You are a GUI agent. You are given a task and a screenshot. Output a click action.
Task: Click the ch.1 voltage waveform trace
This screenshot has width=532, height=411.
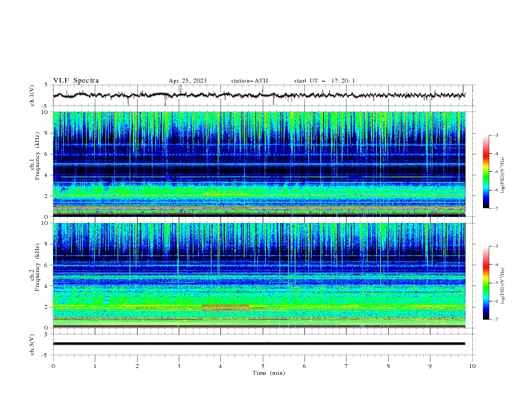pos(259,95)
